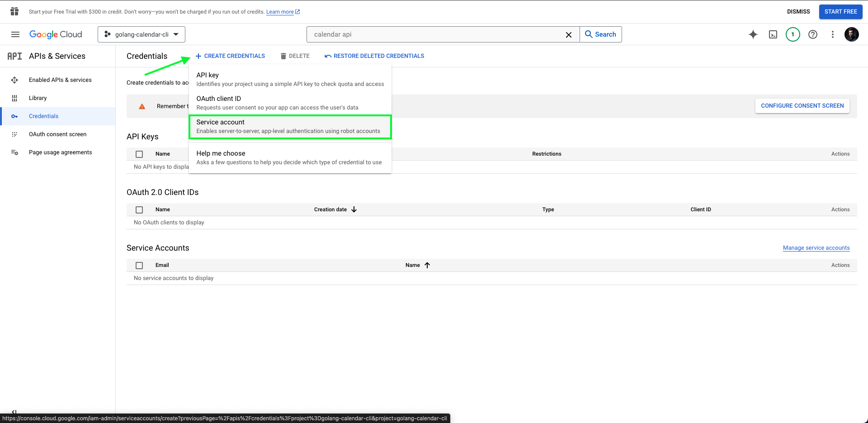868x423 pixels.
Task: Open the Gemini sparkle assistant icon
Action: pyautogui.click(x=753, y=34)
